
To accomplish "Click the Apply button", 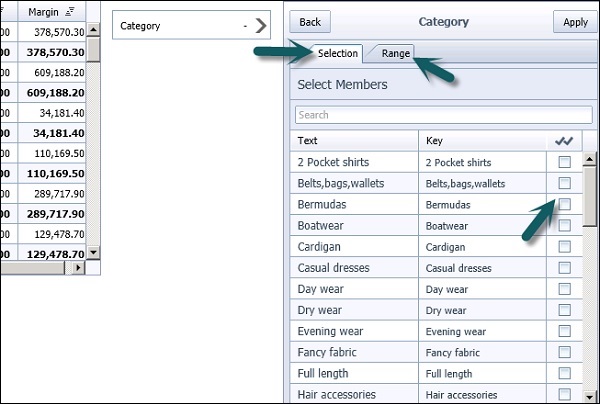I will tap(575, 22).
